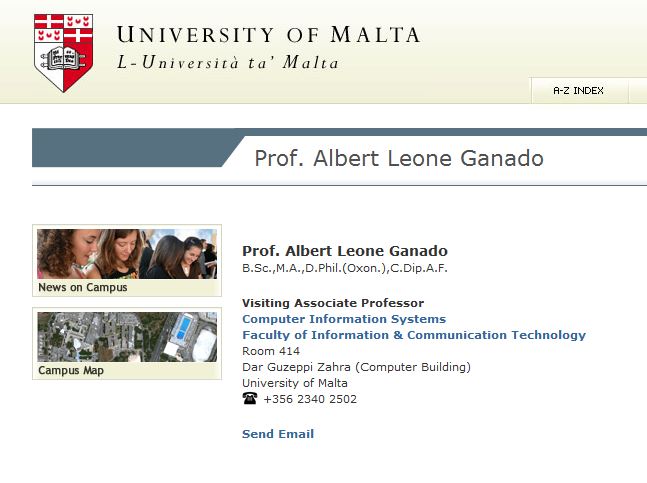This screenshot has width=647, height=483.
Task: Click the blank tab right of A-Z INDEX
Action: (638, 91)
